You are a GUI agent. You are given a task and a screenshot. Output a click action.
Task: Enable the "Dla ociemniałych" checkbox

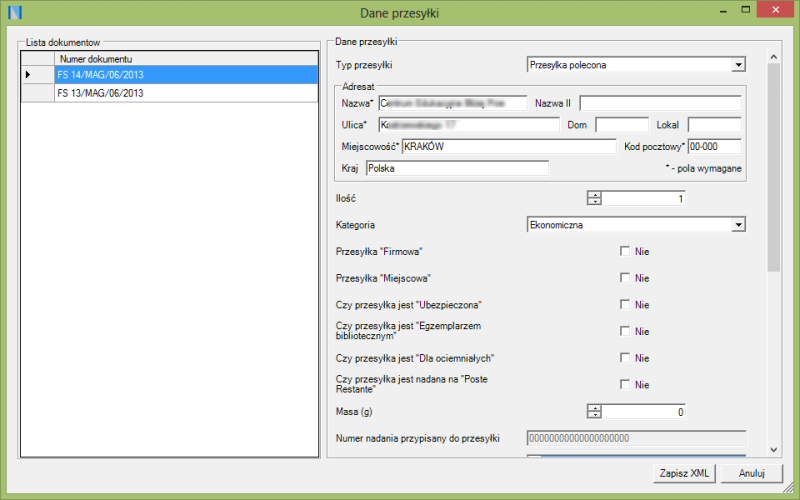coord(625,358)
